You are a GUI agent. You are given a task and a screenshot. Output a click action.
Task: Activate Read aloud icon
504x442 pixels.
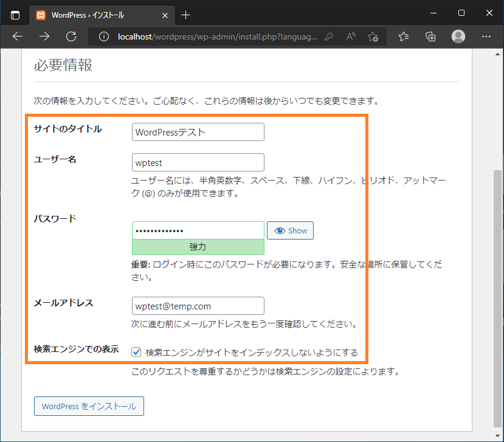pos(351,36)
